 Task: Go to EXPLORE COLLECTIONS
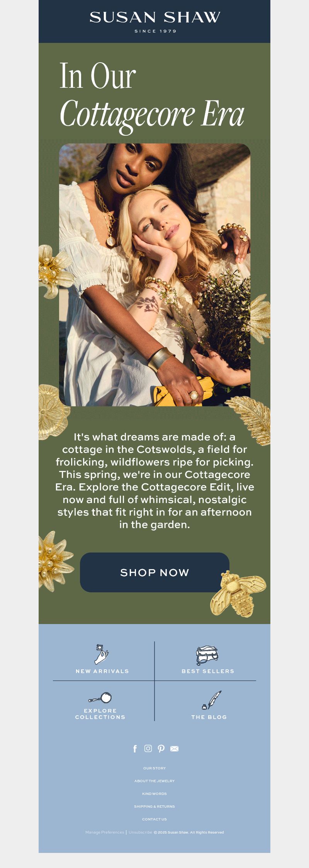[100, 714]
